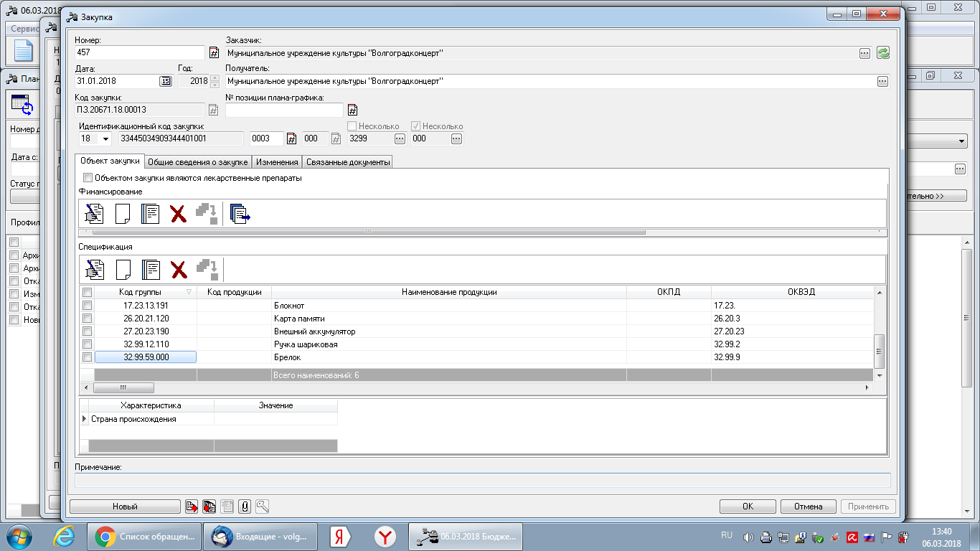Click the edit row icon in Спецификация toolbar
This screenshot has width=980, height=551.
pos(94,270)
